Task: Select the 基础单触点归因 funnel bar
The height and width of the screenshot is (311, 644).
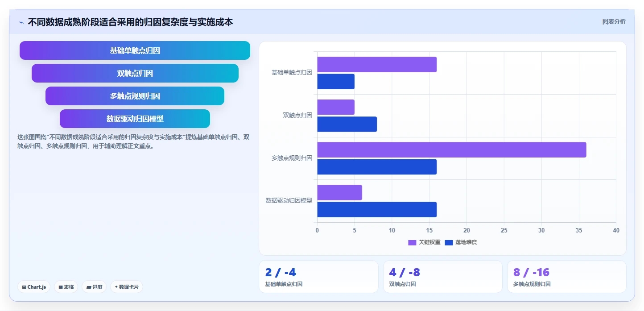Action: tap(135, 50)
